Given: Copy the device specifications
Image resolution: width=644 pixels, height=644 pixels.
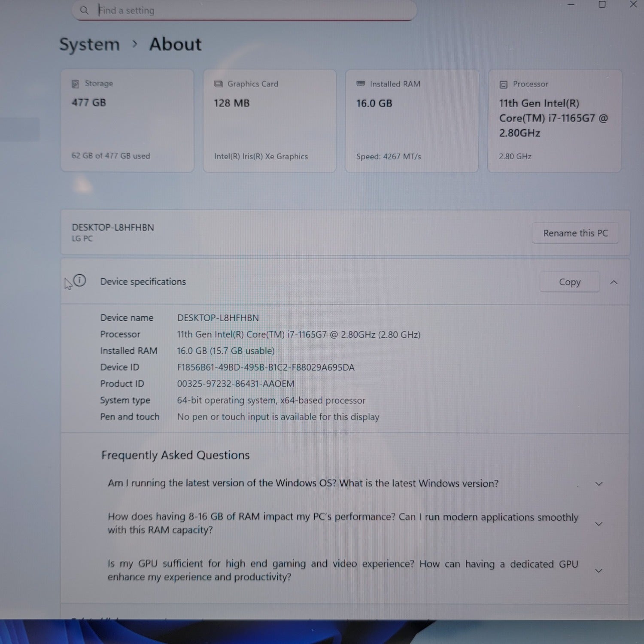Looking at the screenshot, I should [x=569, y=282].
